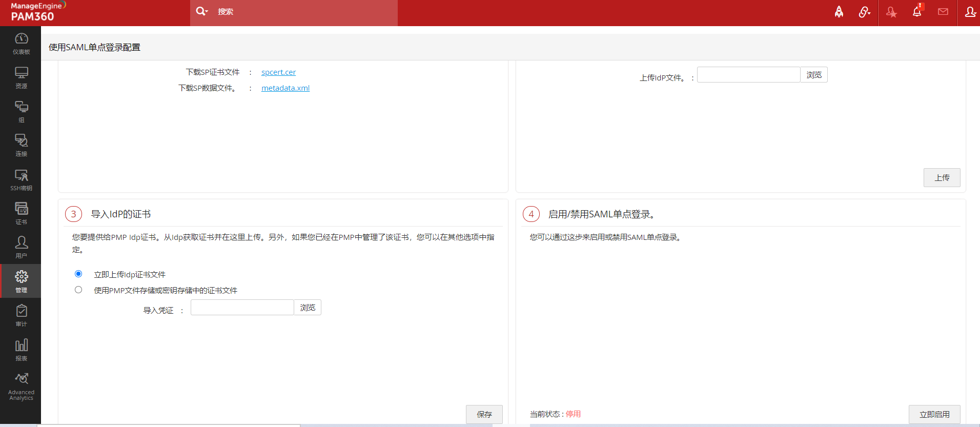Screen dimensions: 980x427
Task: Click the ManageEngine PAM360 logo
Action: pos(38,12)
